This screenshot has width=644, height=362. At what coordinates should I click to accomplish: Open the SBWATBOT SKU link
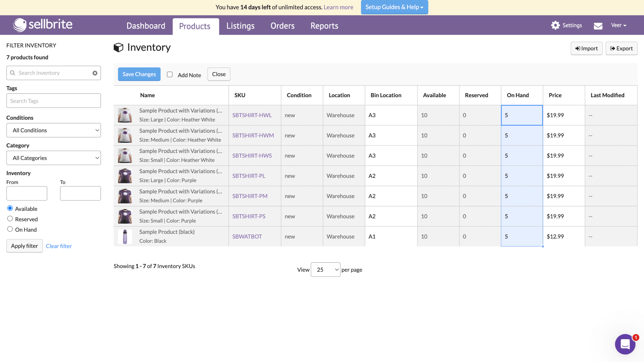[x=247, y=237]
